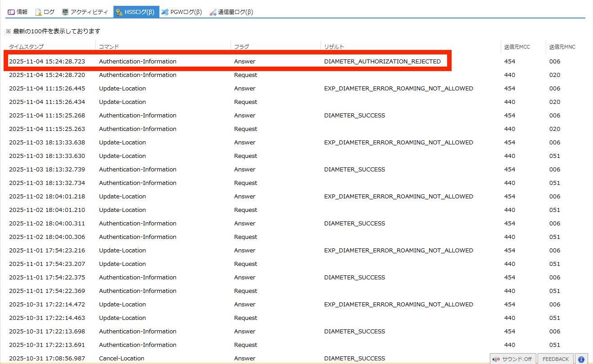Select the DIAMETER_AUTHORIZATION_REJECTED result row
Screen dimensions: 593x364
coord(382,62)
